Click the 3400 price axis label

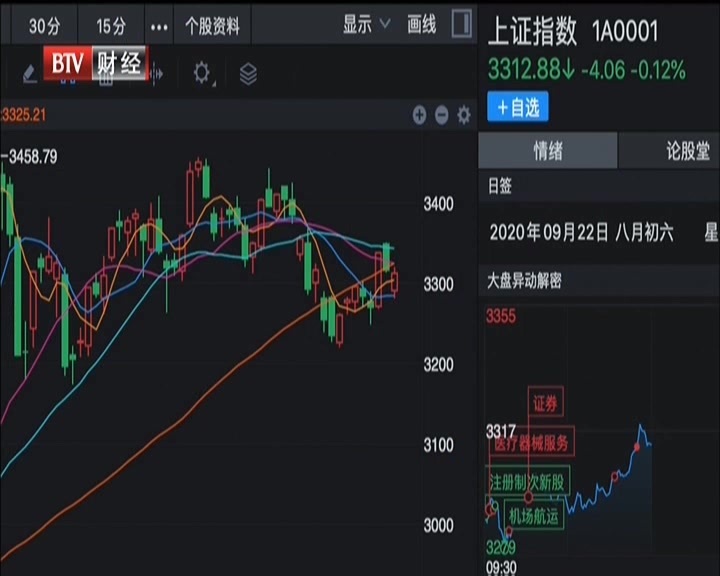pyautogui.click(x=439, y=203)
